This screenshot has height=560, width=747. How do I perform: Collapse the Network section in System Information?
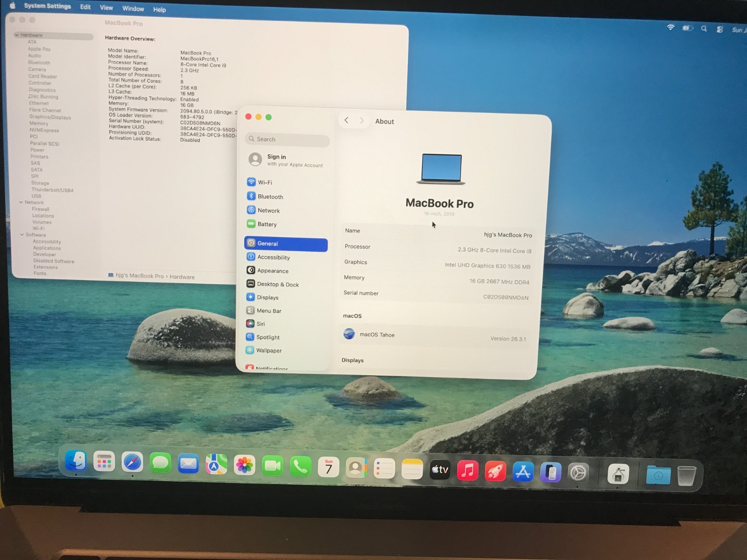(21, 202)
